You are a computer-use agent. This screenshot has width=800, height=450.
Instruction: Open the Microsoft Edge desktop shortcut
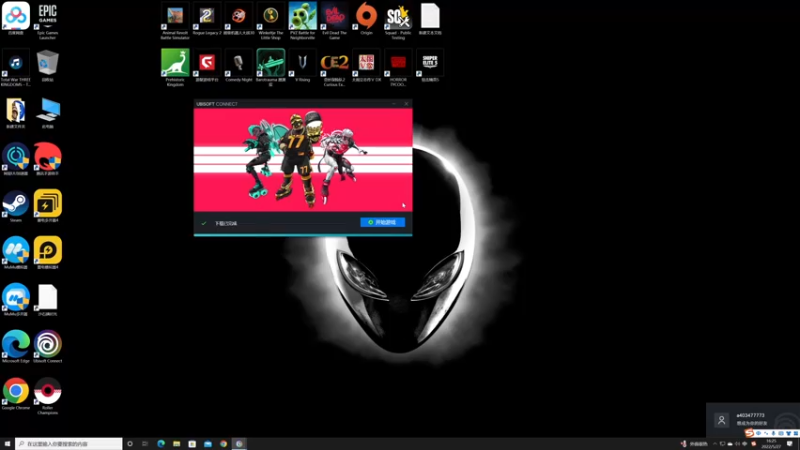coord(16,346)
